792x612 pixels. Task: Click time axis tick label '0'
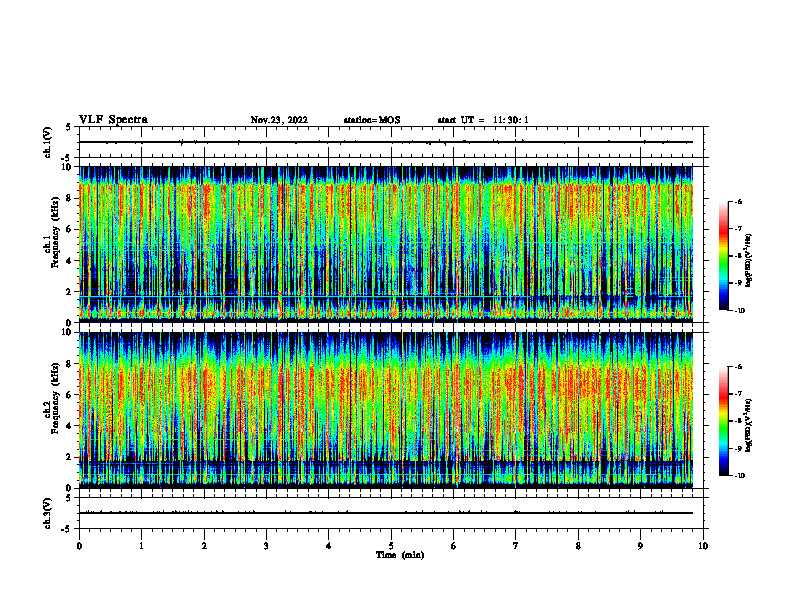tap(79, 546)
